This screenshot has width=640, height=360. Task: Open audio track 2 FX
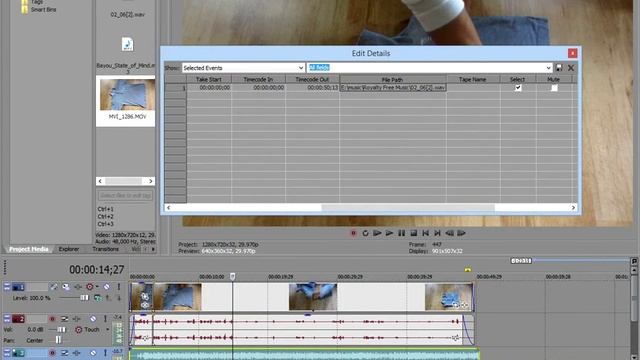[77, 318]
